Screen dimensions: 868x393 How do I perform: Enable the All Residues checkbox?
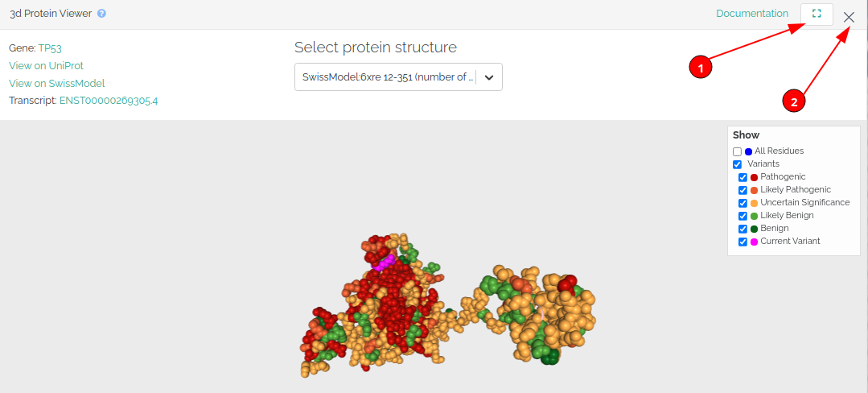[737, 151]
